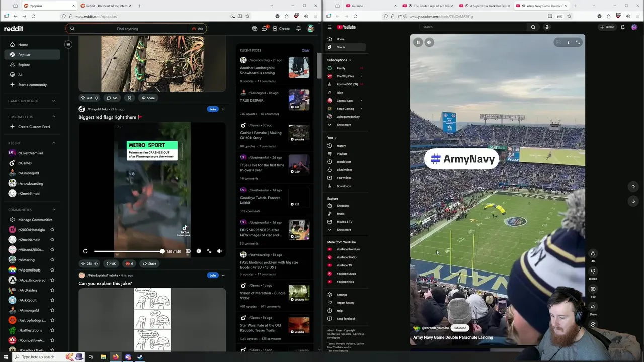Click the Reddit logo
644x362 pixels.
tap(14, 29)
